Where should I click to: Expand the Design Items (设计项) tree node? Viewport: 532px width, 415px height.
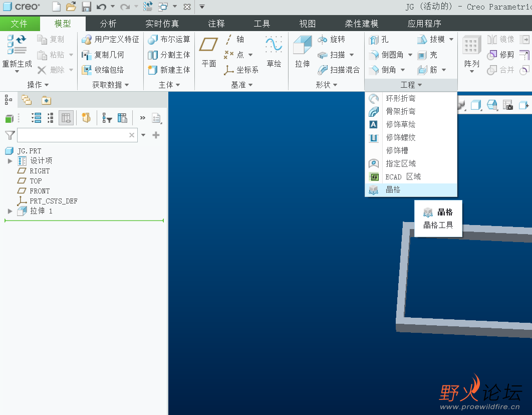10,161
